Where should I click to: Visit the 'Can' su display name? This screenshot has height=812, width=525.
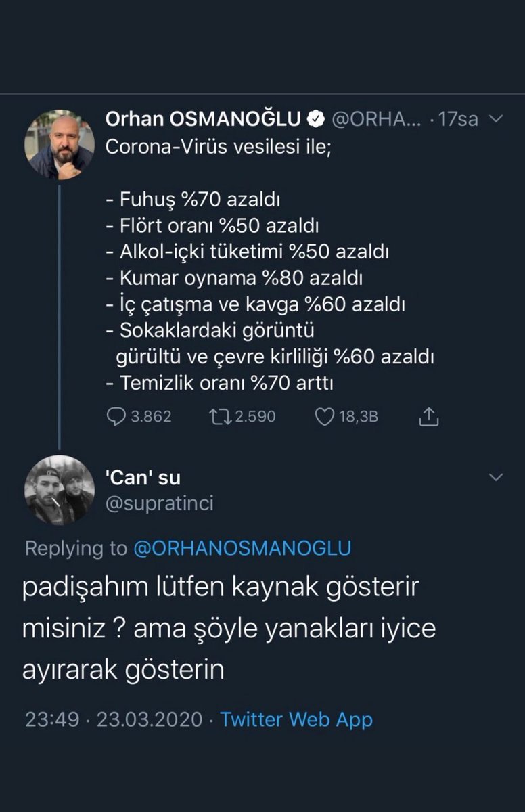(143, 478)
